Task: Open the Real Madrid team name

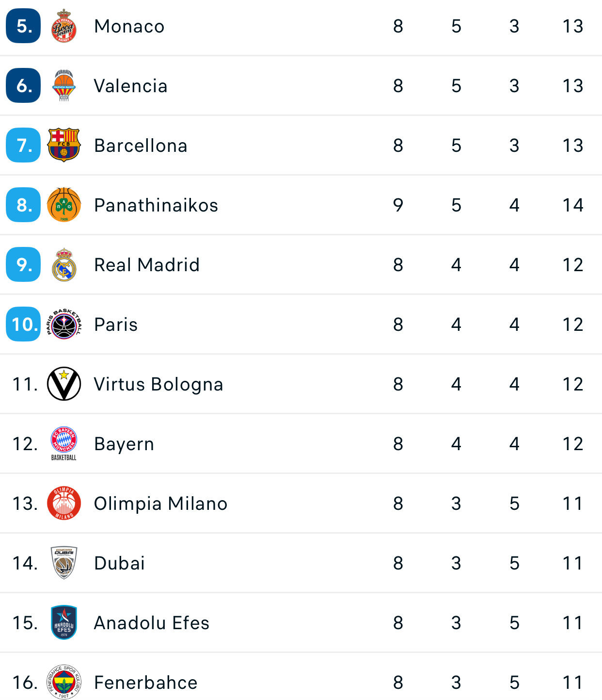Action: click(147, 265)
